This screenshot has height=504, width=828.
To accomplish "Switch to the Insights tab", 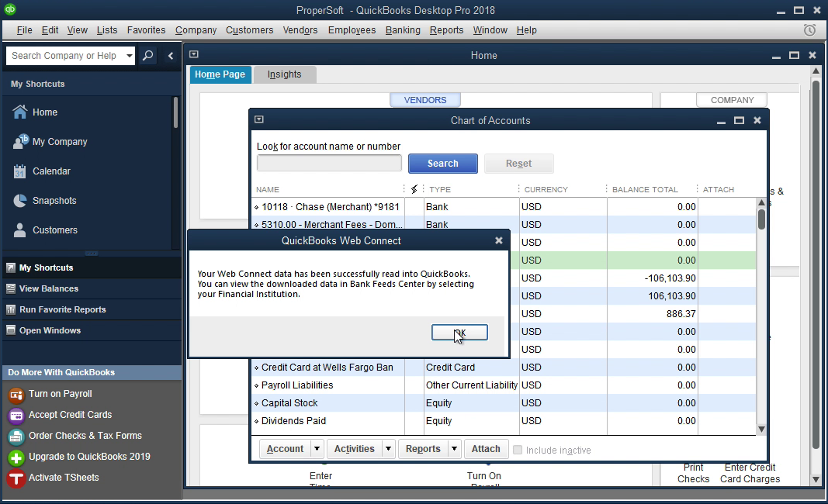I will pos(284,74).
